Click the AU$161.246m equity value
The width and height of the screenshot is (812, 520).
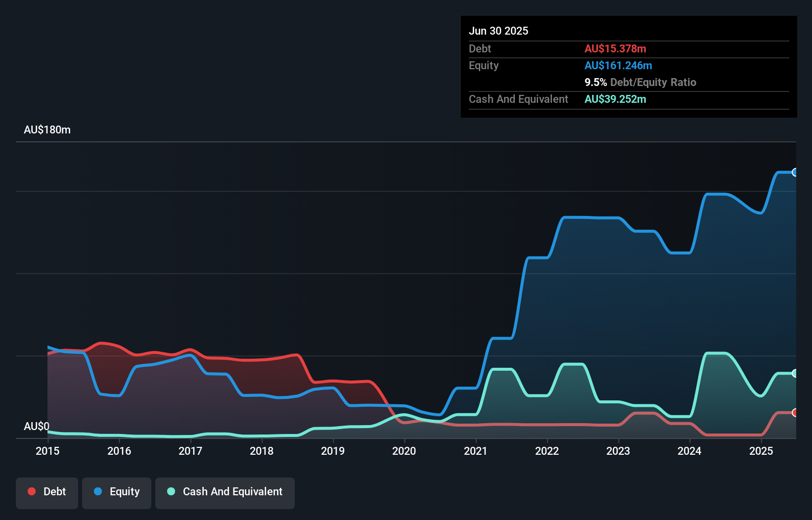618,65
